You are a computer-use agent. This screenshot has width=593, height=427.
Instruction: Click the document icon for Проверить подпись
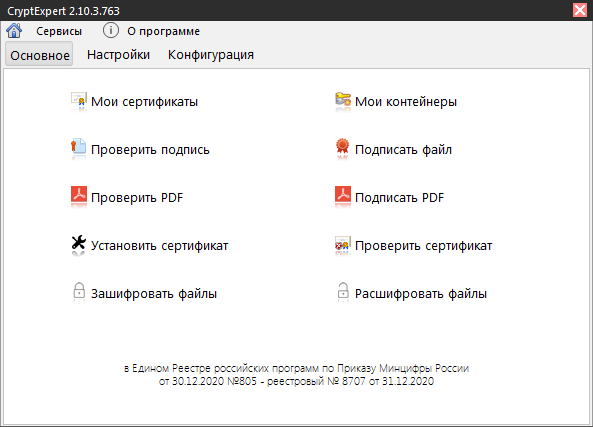79,147
